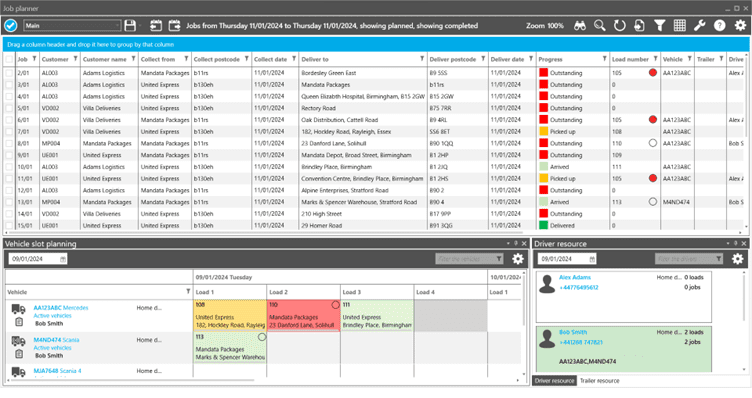Image resolution: width=752 pixels, height=398 pixels.
Task: Open dropdown arrow beside save icon
Action: coord(140,25)
